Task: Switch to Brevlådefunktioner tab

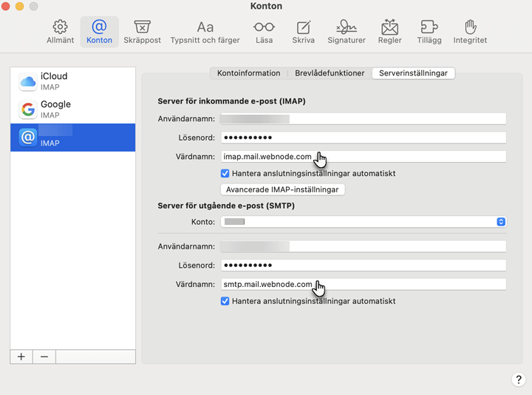Action: click(x=330, y=73)
